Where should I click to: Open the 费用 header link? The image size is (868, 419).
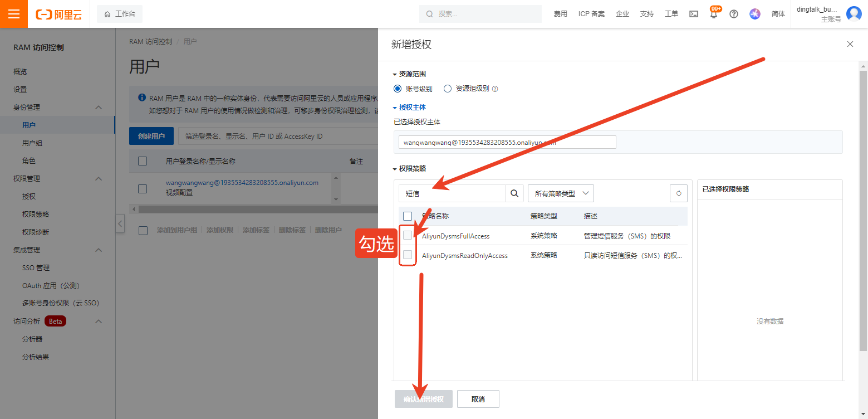point(561,14)
